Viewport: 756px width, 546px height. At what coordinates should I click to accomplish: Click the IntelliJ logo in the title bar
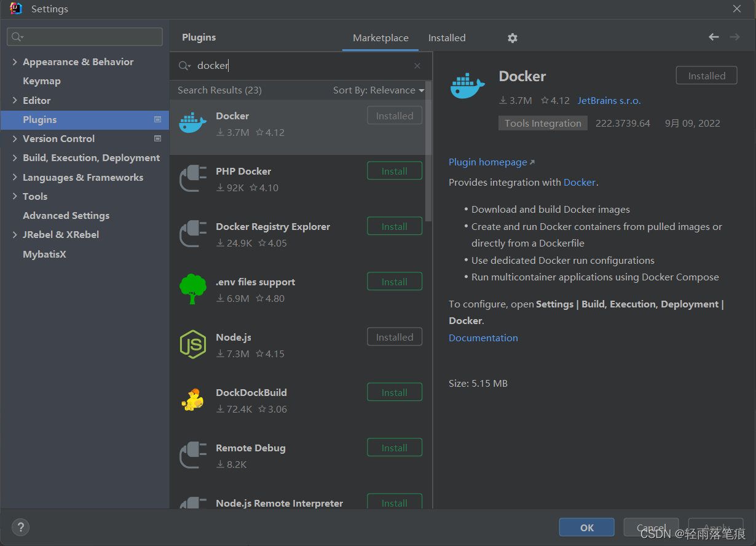pyautogui.click(x=16, y=9)
